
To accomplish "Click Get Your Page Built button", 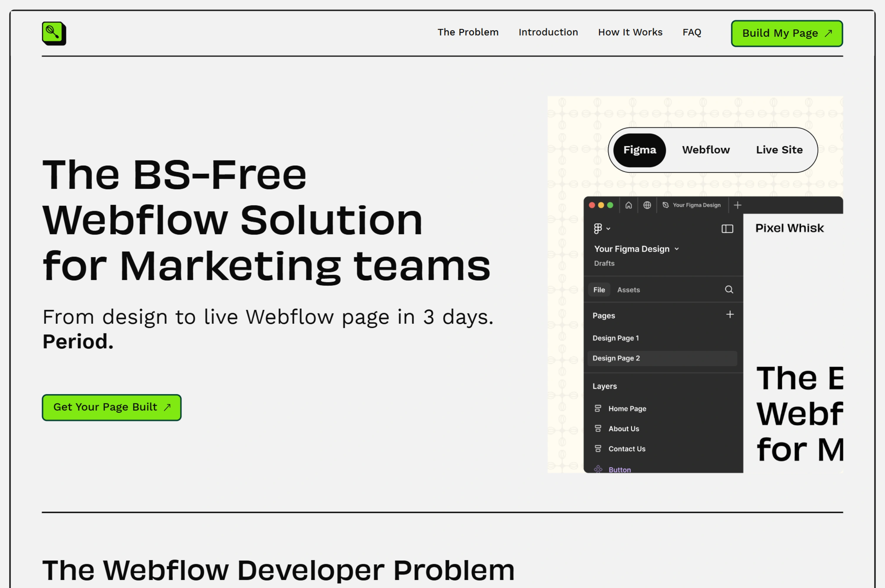I will (x=112, y=407).
